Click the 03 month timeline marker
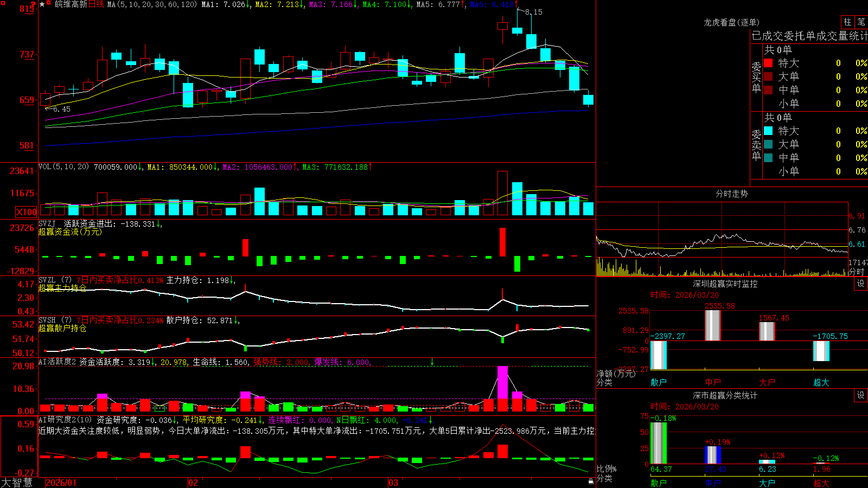 [393, 483]
